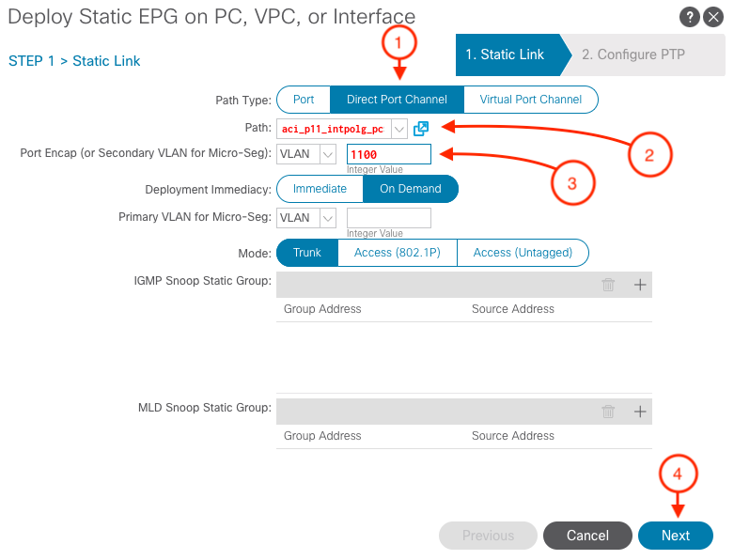
Task: Select Access (802.1P) mode
Action: [397, 253]
